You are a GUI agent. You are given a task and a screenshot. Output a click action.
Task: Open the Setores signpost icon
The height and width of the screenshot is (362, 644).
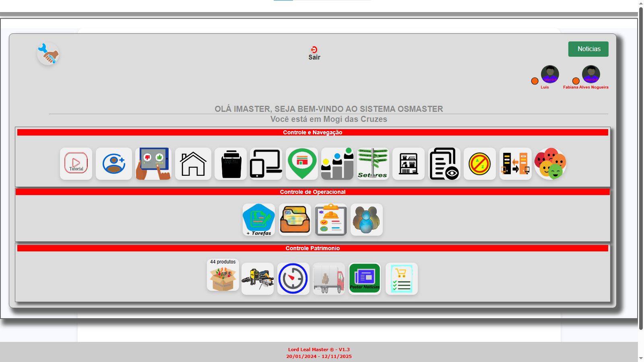pyautogui.click(x=373, y=164)
